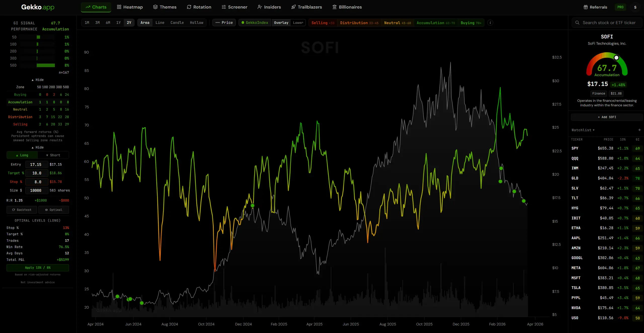Switch trade setup to Short
Screen dimensions: 644x333
point(53,155)
